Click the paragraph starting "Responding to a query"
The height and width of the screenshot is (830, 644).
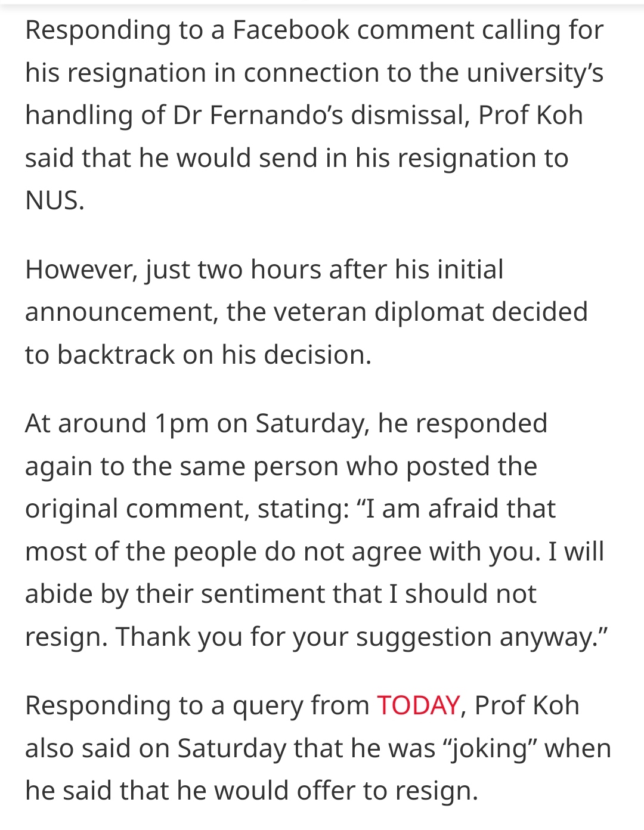click(318, 748)
